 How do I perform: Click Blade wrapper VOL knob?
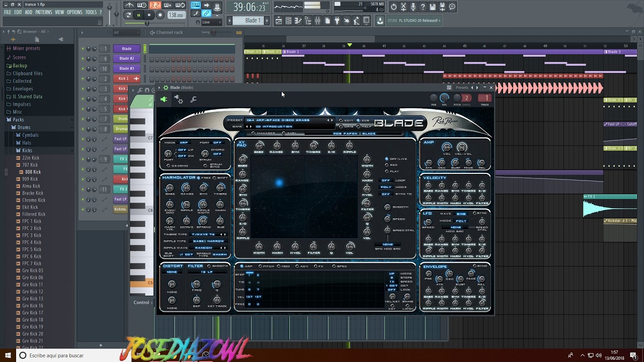[x=445, y=98]
